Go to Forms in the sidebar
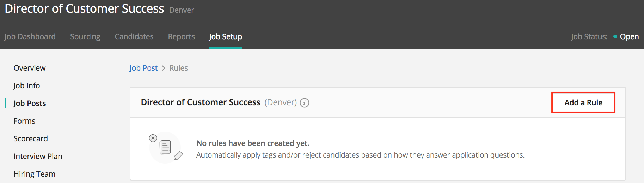The height and width of the screenshot is (183, 644). click(24, 121)
